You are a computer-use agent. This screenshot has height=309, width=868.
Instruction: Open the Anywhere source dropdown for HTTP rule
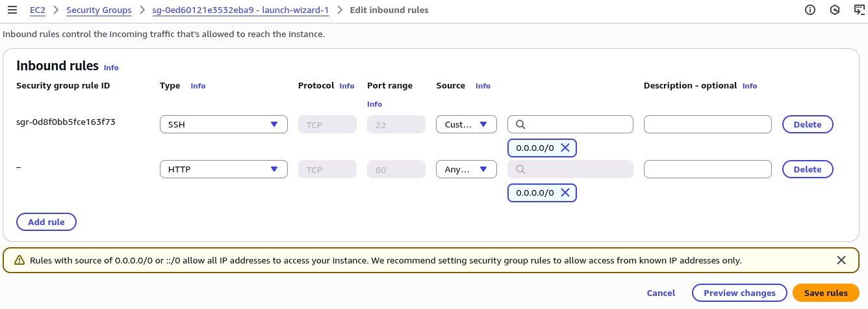point(466,169)
